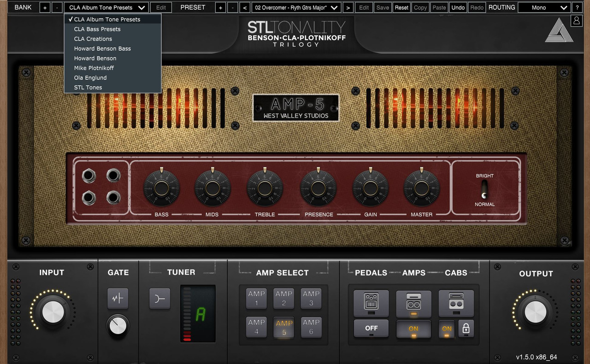Click the Presence knob
This screenshot has width=590, height=364.
[318, 188]
